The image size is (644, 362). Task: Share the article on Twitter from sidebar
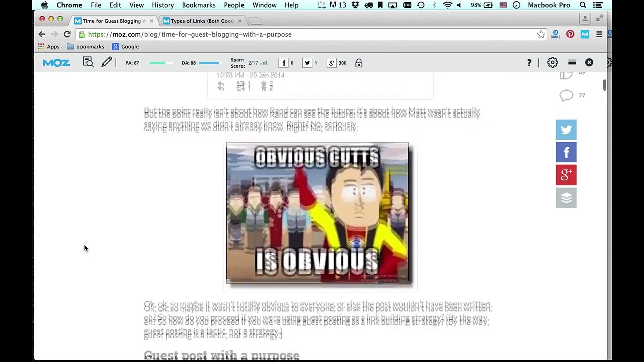click(566, 130)
